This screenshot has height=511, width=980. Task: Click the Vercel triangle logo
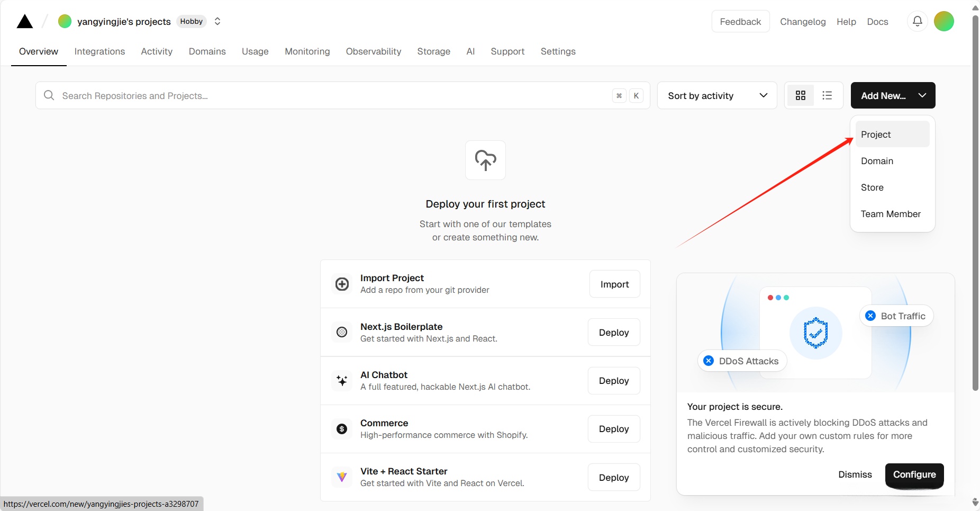(x=25, y=22)
